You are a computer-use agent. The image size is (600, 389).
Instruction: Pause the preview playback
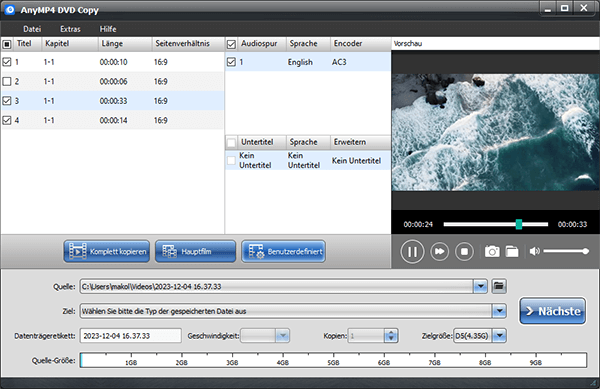pyautogui.click(x=412, y=251)
